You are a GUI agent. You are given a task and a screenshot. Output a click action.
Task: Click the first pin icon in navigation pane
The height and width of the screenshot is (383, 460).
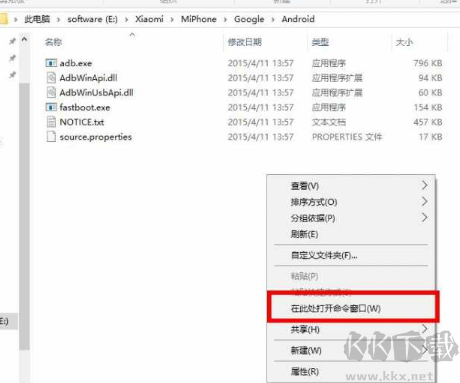(x=12, y=41)
